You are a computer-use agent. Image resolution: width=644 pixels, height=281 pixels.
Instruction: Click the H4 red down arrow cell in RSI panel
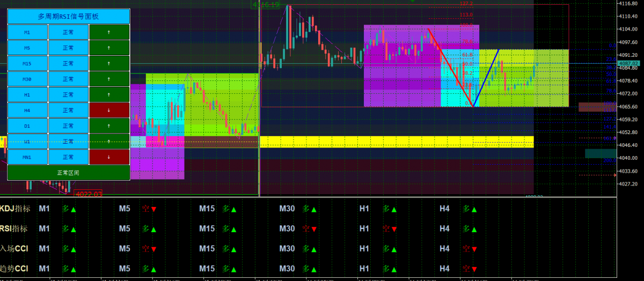(x=109, y=110)
